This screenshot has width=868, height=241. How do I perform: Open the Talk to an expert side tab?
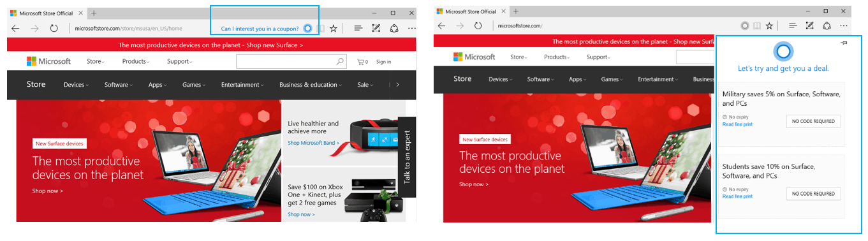point(407,157)
